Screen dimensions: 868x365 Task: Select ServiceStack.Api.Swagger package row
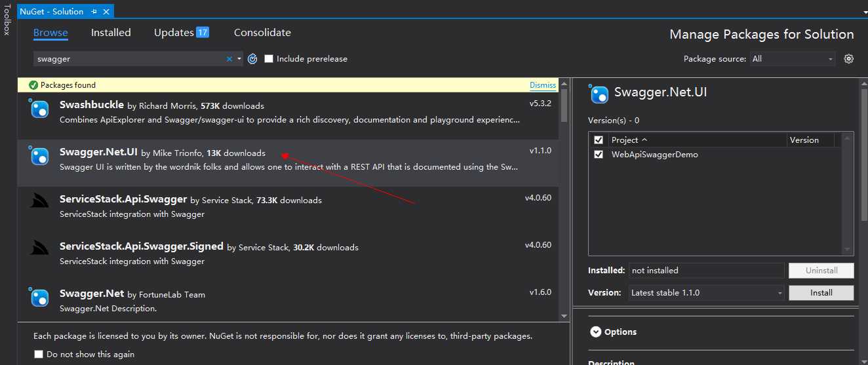coord(288,210)
